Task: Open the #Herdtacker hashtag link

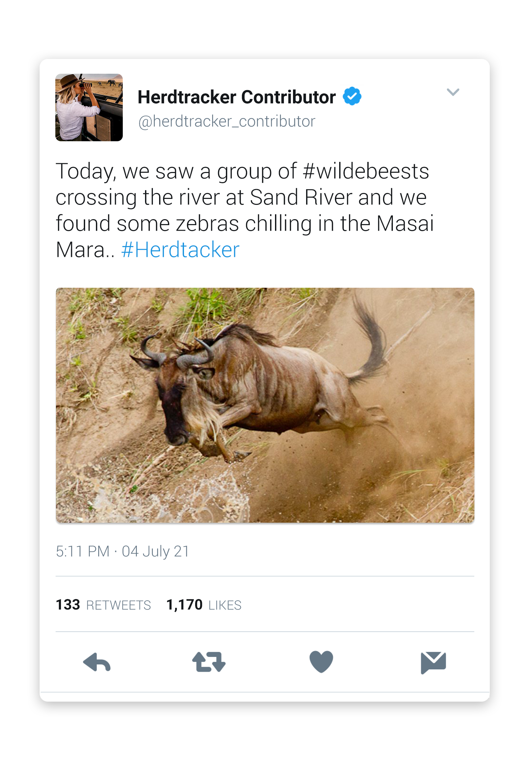Action: pyautogui.click(x=180, y=250)
